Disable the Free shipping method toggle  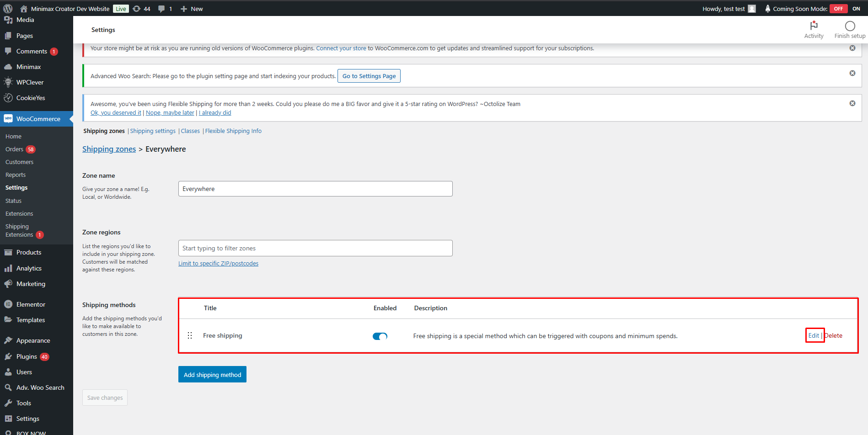coord(380,336)
